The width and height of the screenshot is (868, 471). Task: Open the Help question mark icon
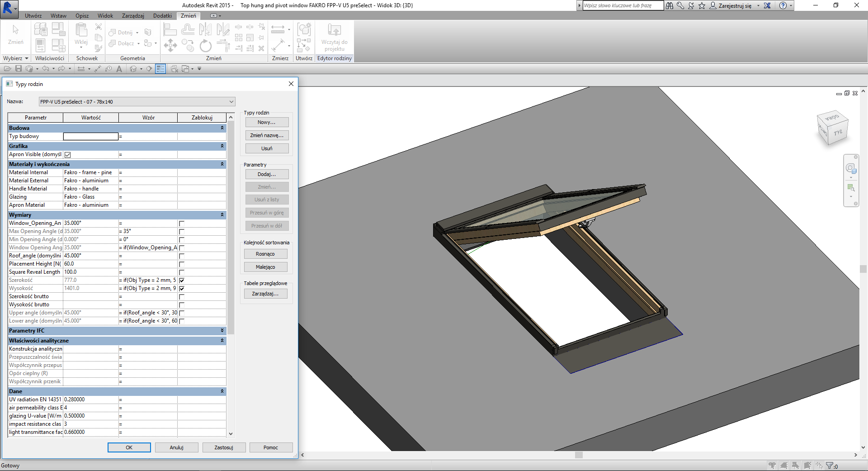click(783, 5)
